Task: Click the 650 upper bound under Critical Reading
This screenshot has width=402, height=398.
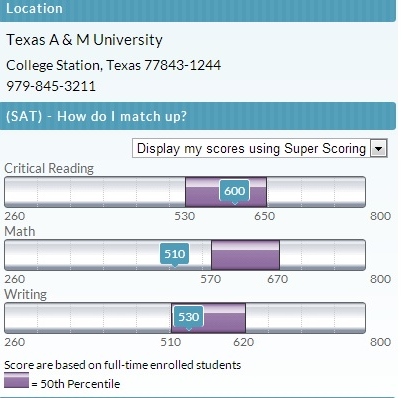Action: coord(265,216)
